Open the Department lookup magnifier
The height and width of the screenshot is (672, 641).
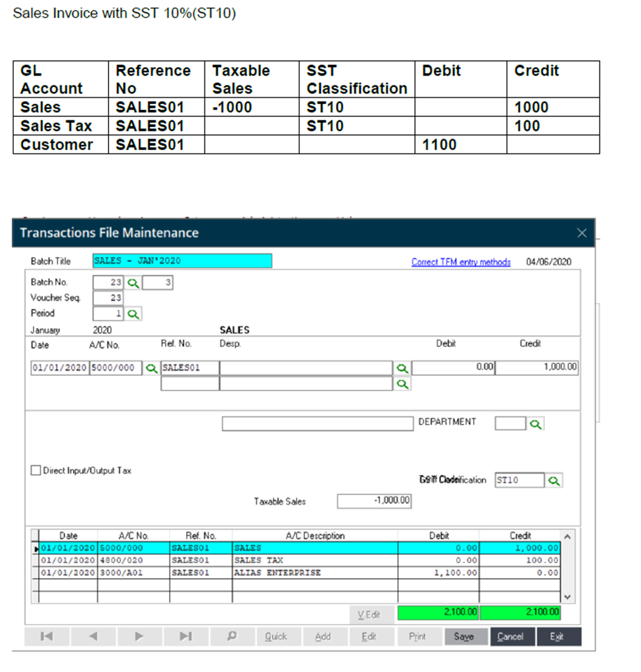click(x=536, y=424)
